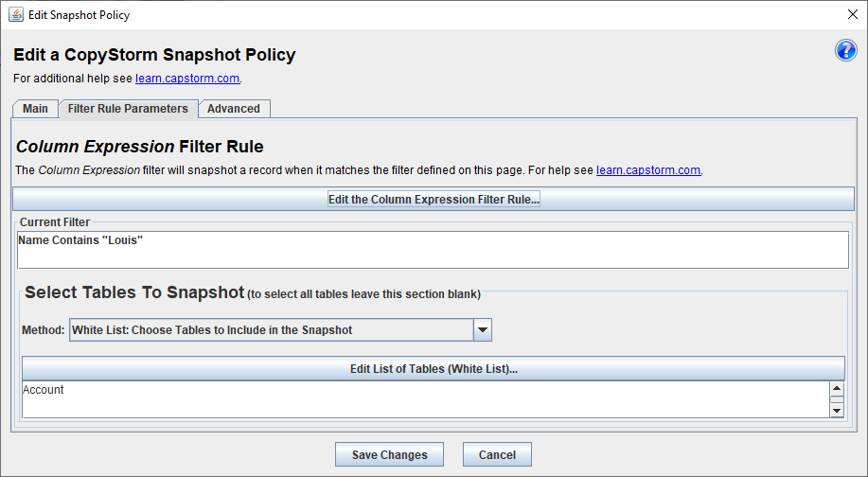Select the Filter Rule Parameters tab

(x=128, y=109)
